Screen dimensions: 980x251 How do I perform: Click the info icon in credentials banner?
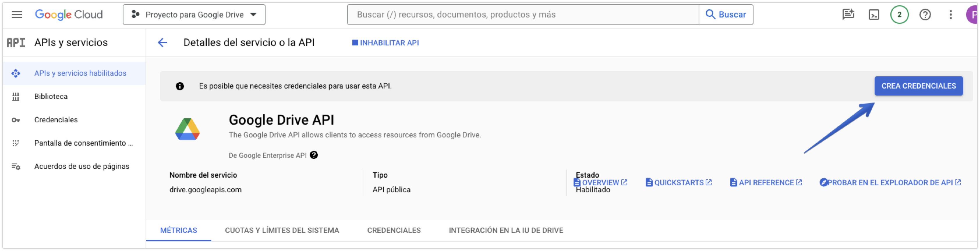click(180, 86)
